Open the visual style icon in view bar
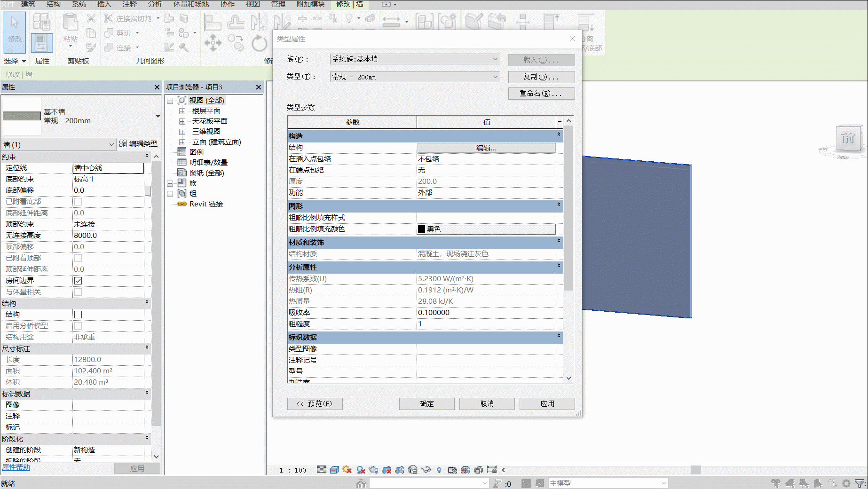868x489 pixels. pyautogui.click(x=334, y=470)
